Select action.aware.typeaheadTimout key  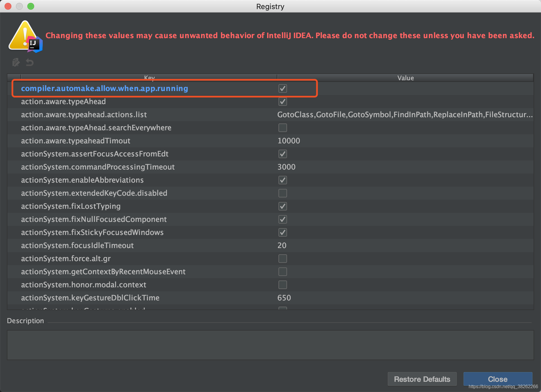coord(76,141)
